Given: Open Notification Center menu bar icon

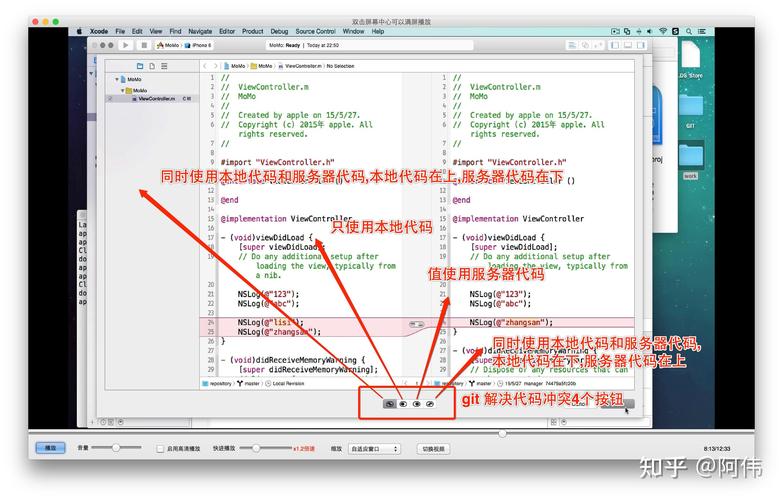Looking at the screenshot, I should point(702,31).
